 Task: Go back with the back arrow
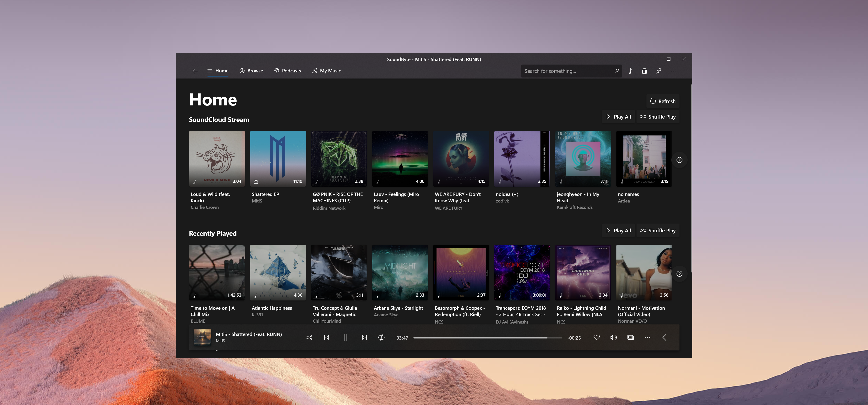coord(195,71)
